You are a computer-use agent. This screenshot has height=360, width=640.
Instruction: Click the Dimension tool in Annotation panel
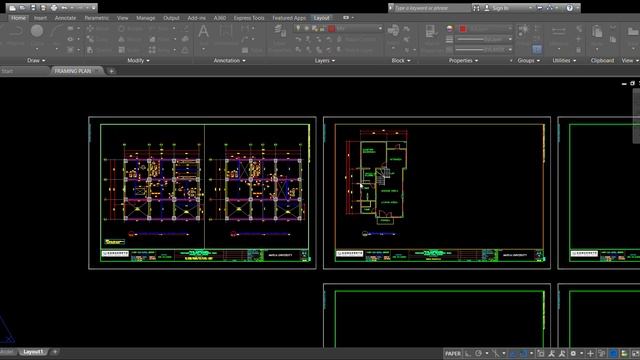pyautogui.click(x=226, y=31)
